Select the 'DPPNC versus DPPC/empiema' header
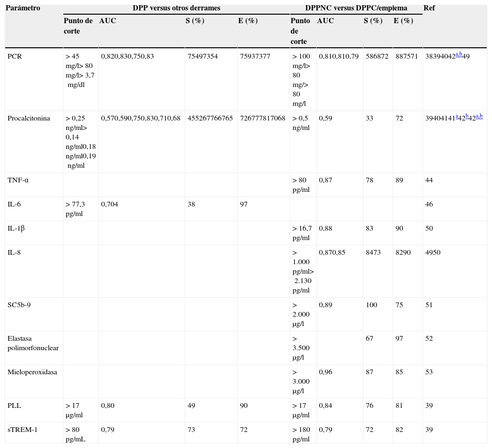The width and height of the screenshot is (492, 448). tap(356, 9)
